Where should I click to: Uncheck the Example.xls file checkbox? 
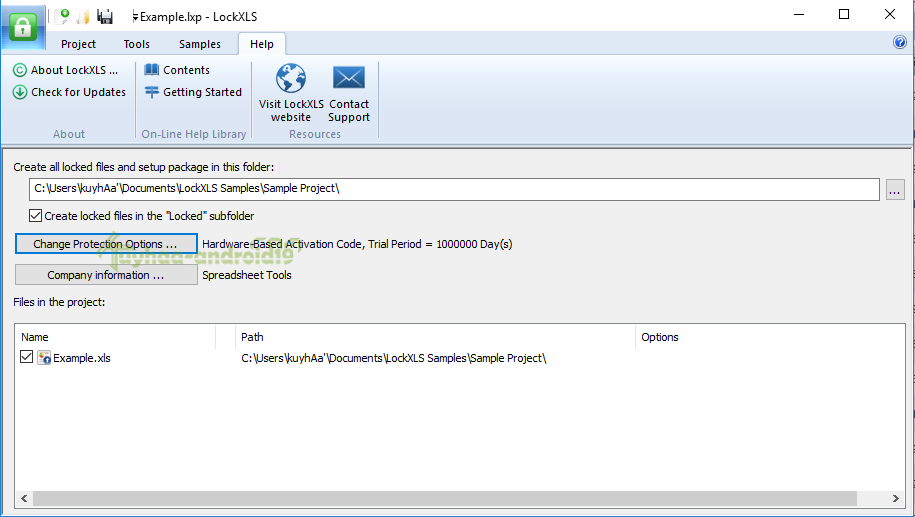pyautogui.click(x=26, y=357)
